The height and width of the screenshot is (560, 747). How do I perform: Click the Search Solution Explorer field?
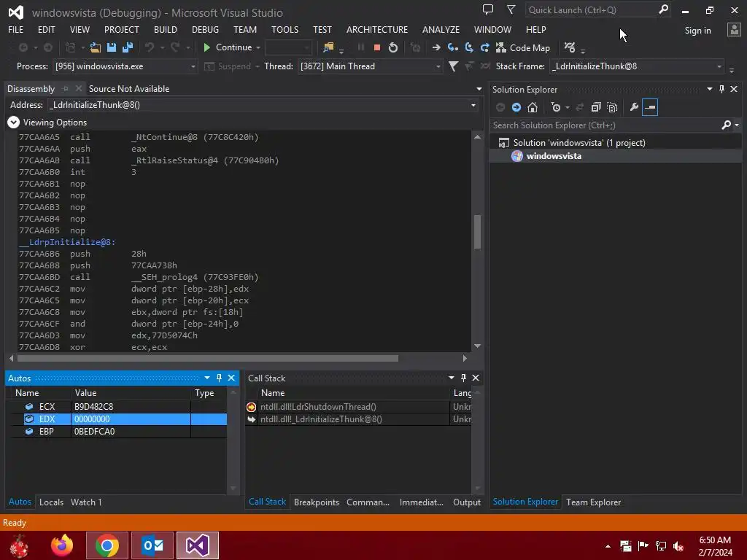point(605,125)
